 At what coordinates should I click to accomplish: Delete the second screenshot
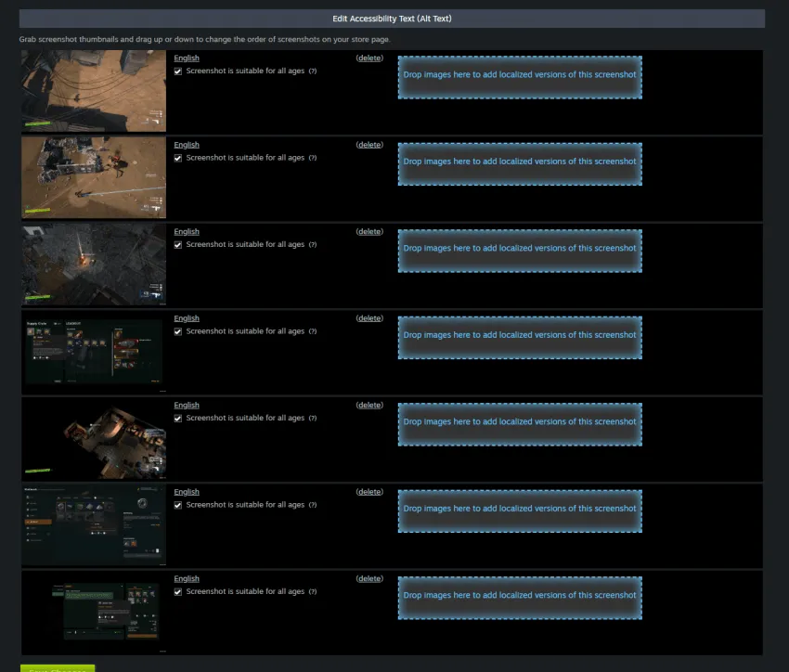[x=369, y=145]
